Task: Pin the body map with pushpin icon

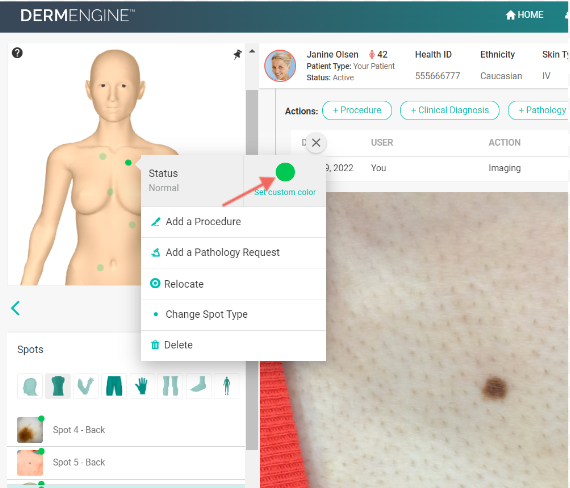Action: click(x=237, y=55)
